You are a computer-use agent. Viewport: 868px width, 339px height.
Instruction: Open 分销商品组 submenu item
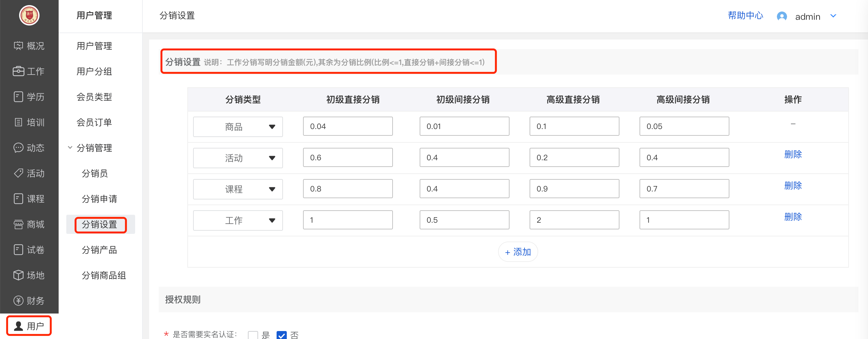click(104, 275)
